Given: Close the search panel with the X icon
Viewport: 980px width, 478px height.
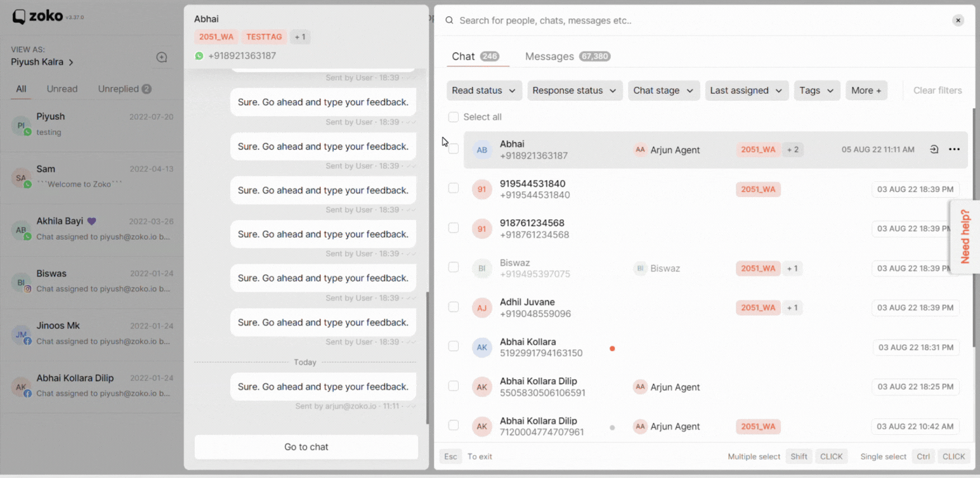Looking at the screenshot, I should (958, 20).
